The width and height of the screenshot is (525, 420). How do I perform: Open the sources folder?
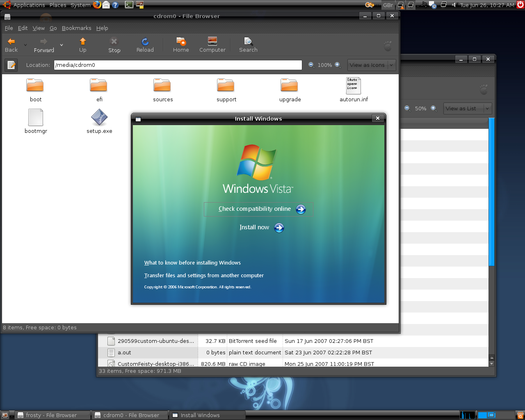click(x=162, y=85)
